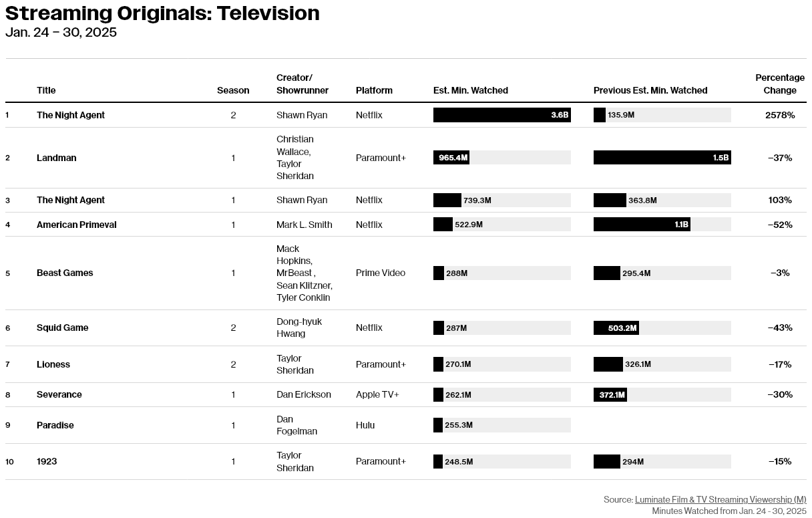Select the Landman title row
This screenshot has height=518, width=812.
(x=406, y=158)
